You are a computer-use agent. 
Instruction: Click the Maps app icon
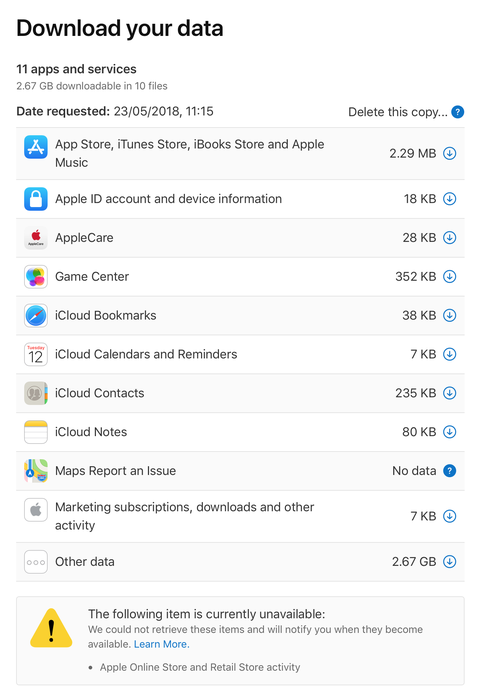[36, 471]
